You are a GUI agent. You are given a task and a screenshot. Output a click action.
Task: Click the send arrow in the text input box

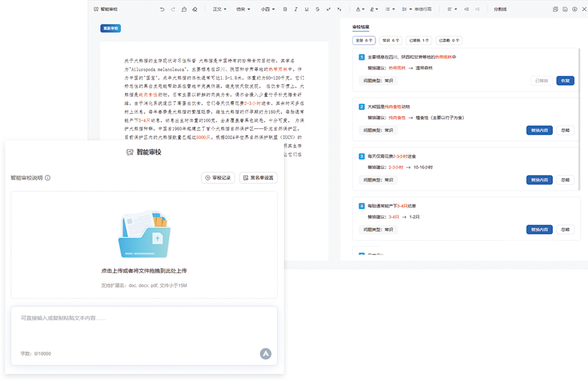(266, 353)
